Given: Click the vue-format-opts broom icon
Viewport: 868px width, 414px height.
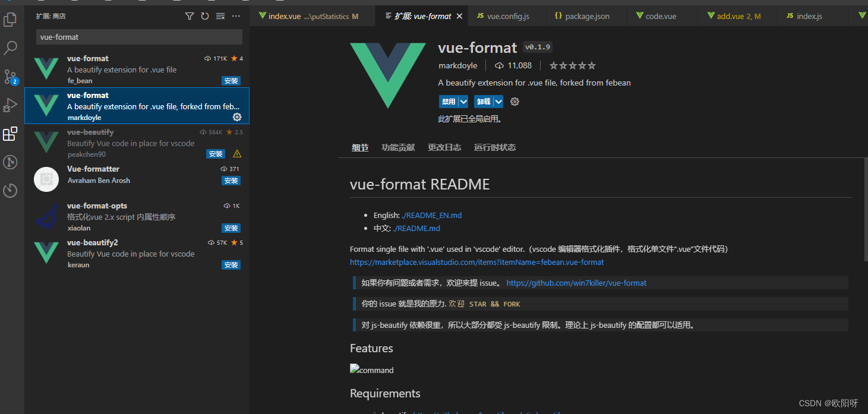Looking at the screenshot, I should 46,216.
